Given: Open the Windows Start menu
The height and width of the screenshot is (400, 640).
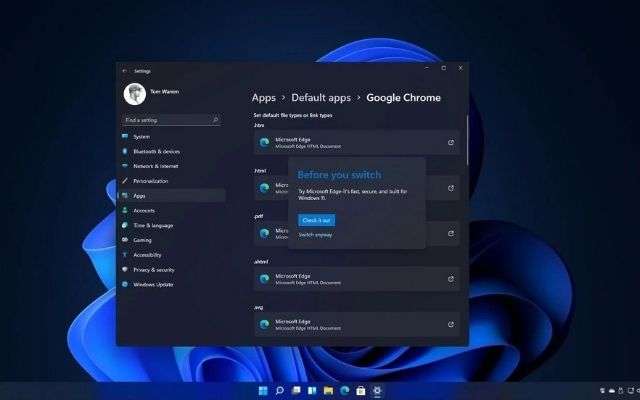Looking at the screenshot, I should coord(263,389).
